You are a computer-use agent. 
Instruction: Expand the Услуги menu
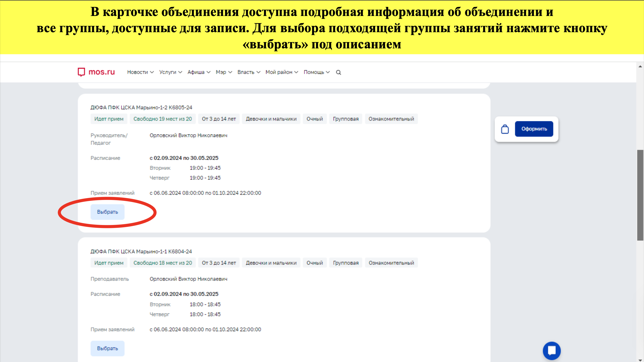[x=171, y=72]
